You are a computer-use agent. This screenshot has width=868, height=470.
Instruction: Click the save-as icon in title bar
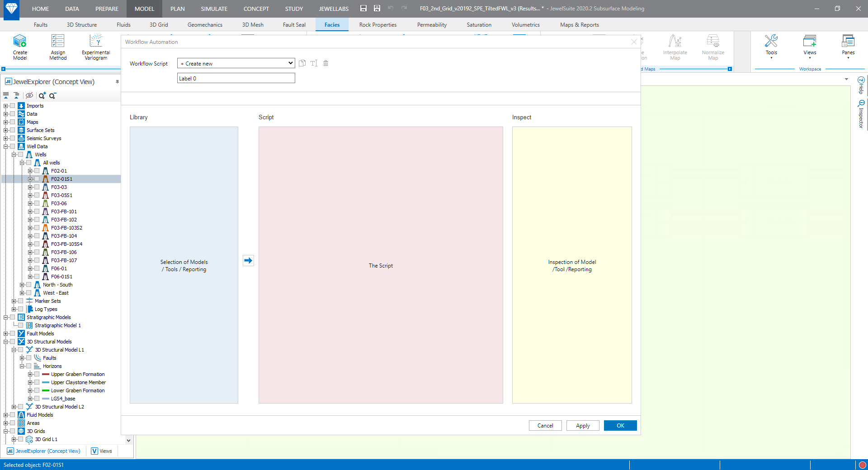click(x=377, y=8)
